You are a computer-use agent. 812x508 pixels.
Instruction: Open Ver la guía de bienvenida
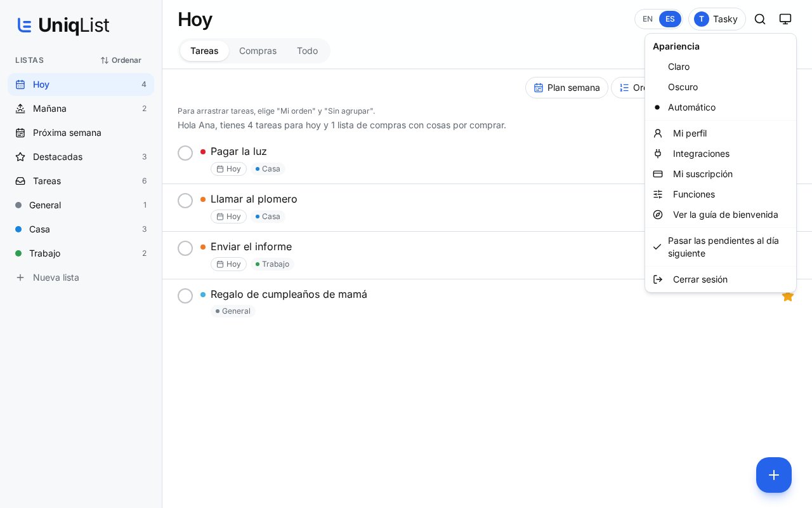click(721, 215)
